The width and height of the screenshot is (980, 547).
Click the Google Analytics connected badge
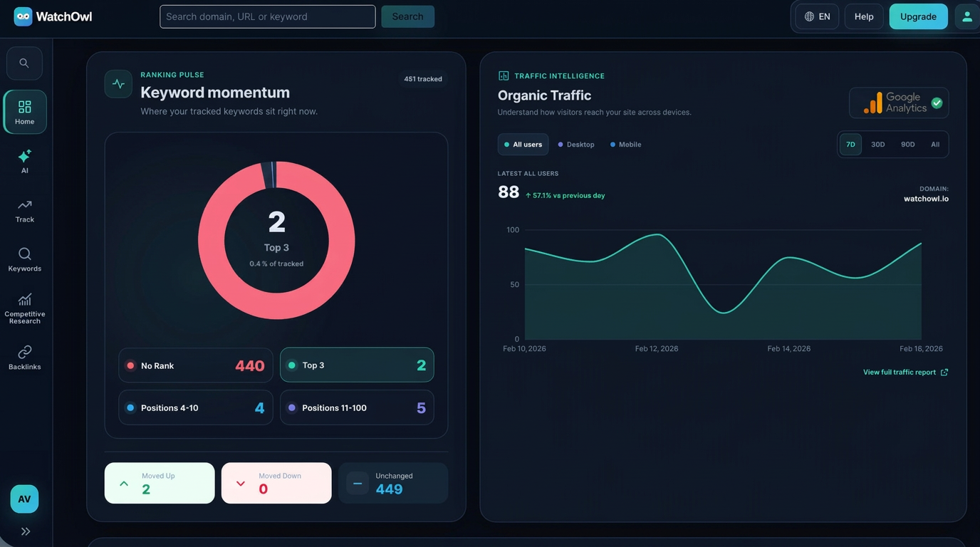tap(899, 103)
